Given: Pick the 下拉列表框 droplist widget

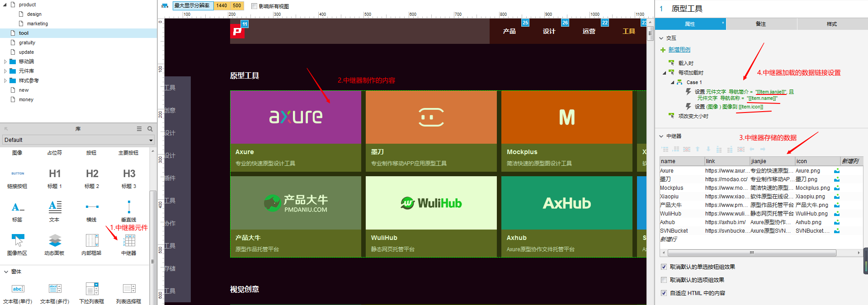Looking at the screenshot, I should click(x=92, y=293).
